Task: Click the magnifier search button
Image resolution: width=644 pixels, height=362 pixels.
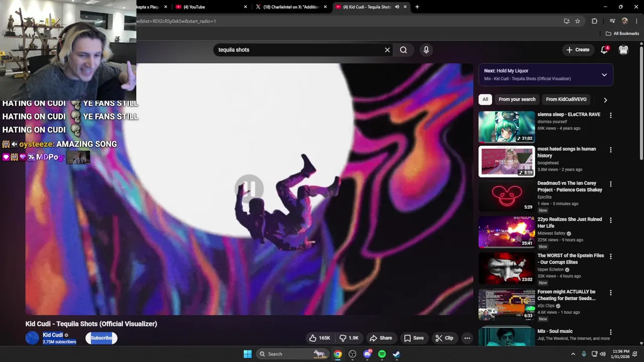Action: [404, 50]
